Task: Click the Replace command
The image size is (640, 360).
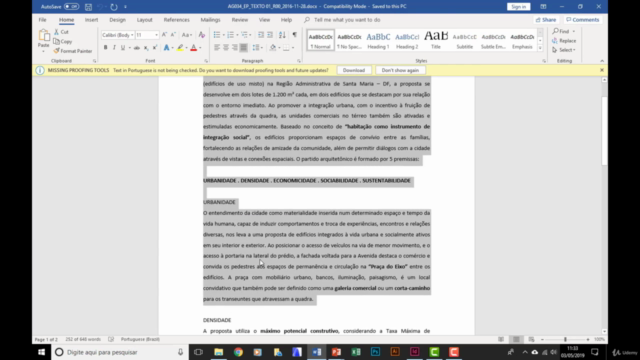Action: (564, 41)
